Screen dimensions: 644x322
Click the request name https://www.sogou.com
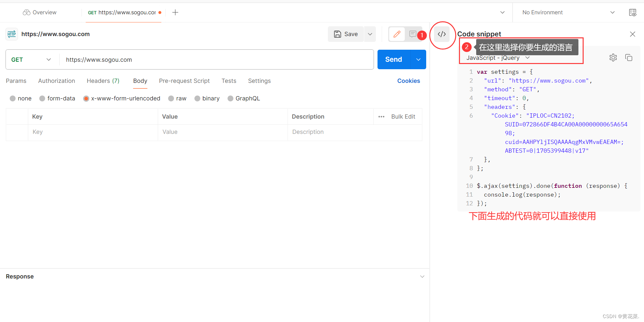pyautogui.click(x=56, y=34)
